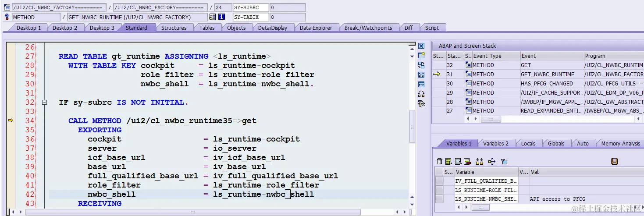Click the stack panel horizontal scrollbar thumb
Viewport: 644px width, 216px height.
(491, 119)
